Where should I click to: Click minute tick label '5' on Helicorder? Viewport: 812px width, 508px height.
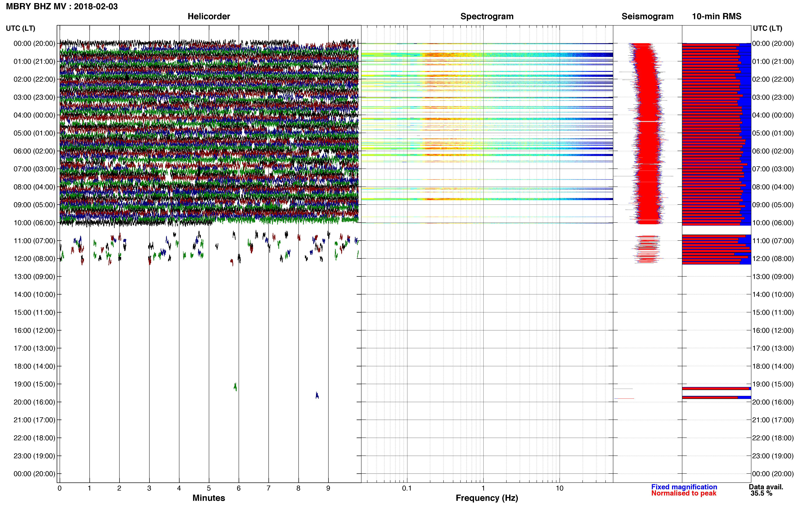209,488
